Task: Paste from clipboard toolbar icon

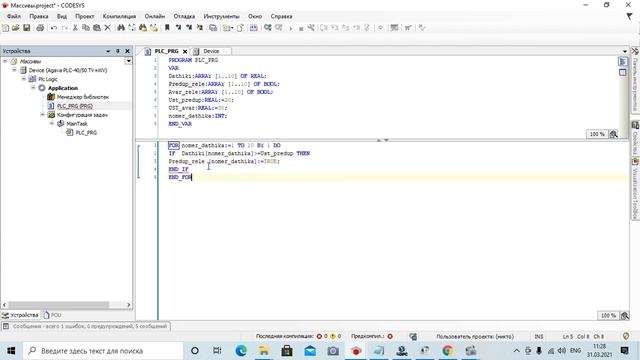Action: (97, 28)
